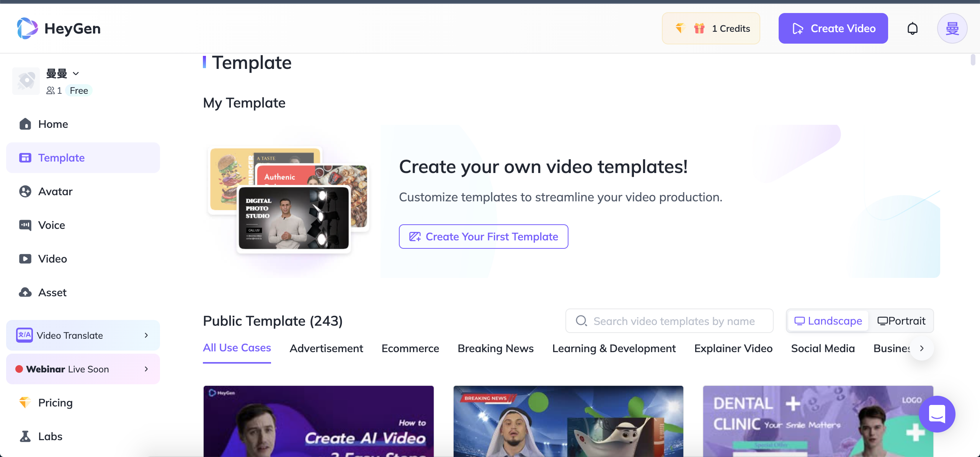Image resolution: width=980 pixels, height=457 pixels.
Task: Open the Create AI Video template thumbnail
Action: coord(318,421)
